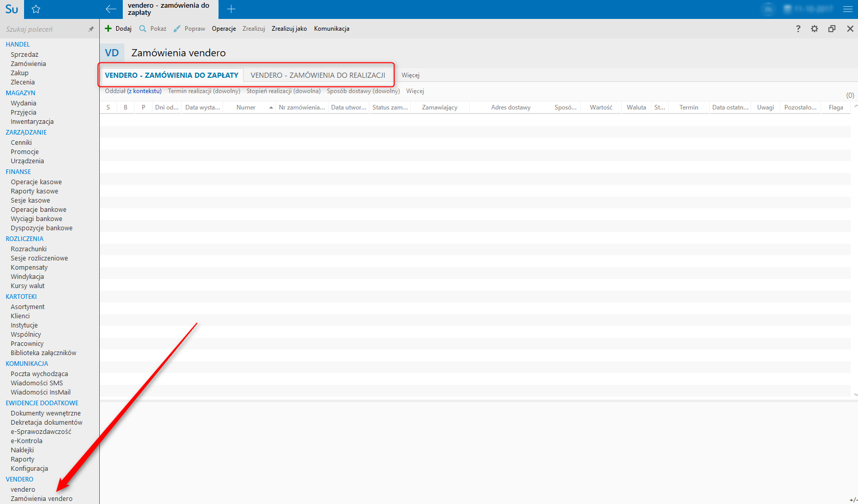The height and width of the screenshot is (504, 858).
Task: Click the restore window icon in toolbar
Action: (x=832, y=29)
